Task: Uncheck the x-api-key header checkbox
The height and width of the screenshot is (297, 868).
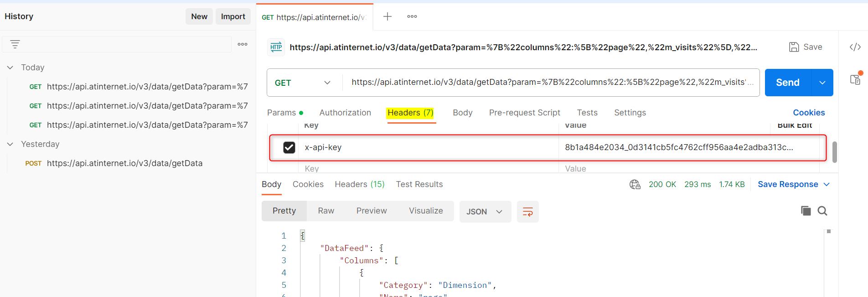Action: click(x=289, y=147)
